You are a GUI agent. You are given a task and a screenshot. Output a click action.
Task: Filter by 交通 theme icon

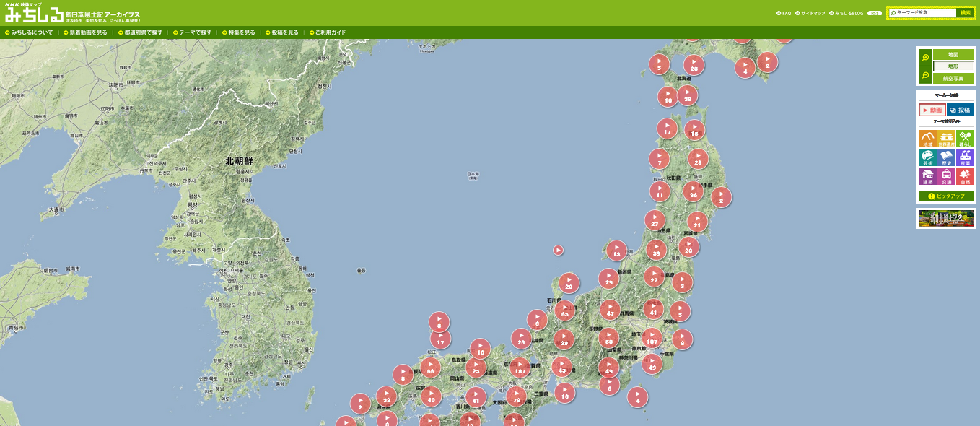946,176
